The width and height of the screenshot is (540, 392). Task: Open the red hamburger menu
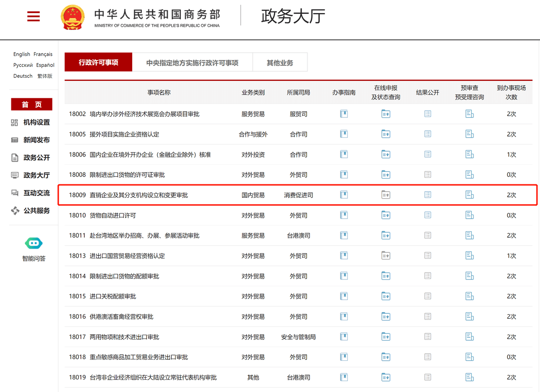click(33, 17)
